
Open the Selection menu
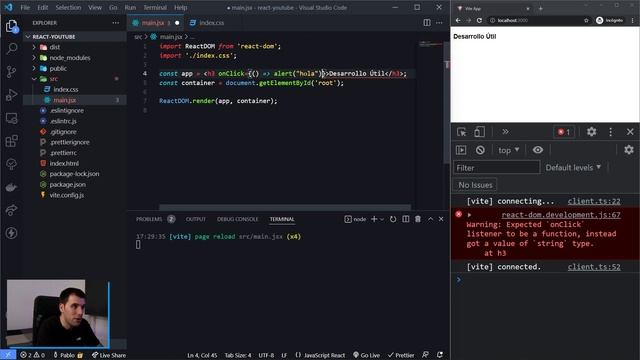coord(68,7)
